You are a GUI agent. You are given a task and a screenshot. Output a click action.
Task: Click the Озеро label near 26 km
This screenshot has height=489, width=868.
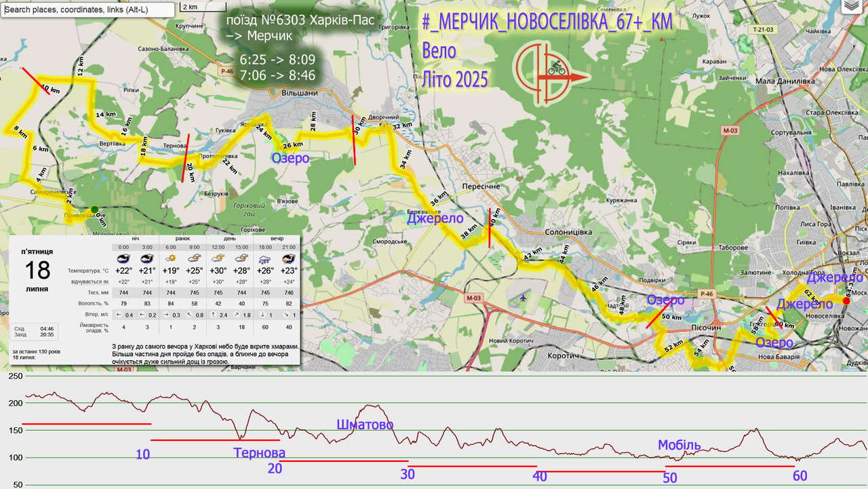(x=290, y=158)
